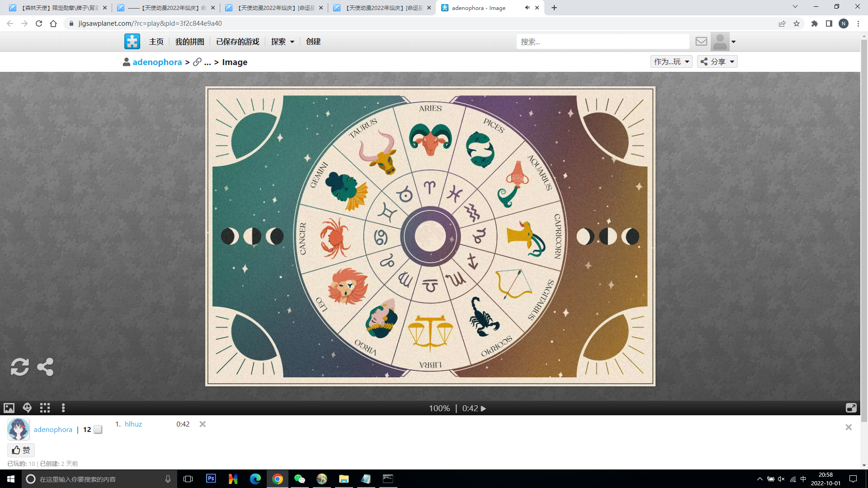Open the 分享 share dropdown
868x488 pixels.
click(717, 62)
